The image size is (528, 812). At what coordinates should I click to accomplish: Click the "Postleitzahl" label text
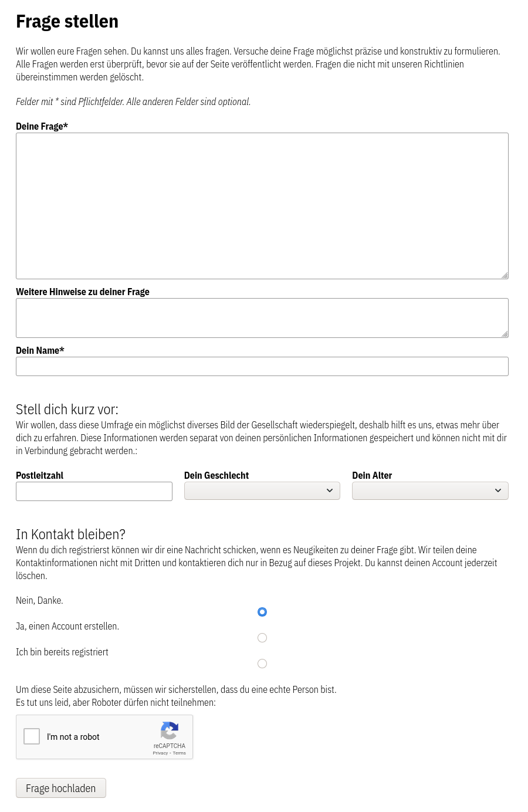click(x=39, y=475)
